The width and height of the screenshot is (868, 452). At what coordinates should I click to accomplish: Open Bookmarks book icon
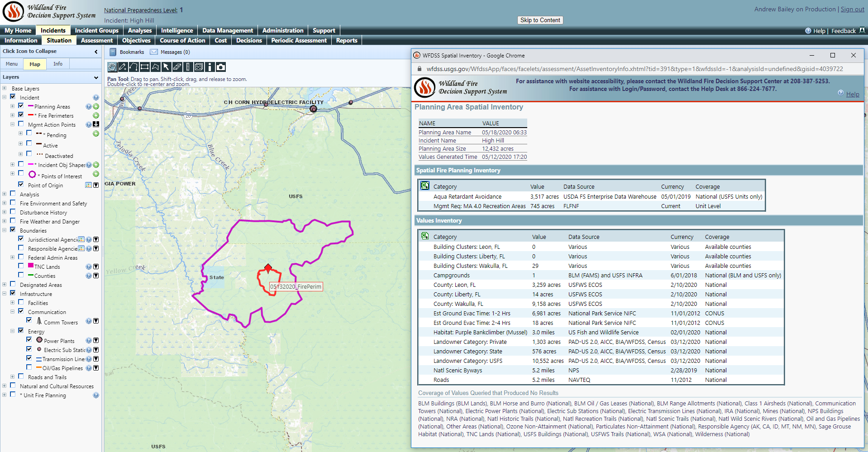pos(113,52)
